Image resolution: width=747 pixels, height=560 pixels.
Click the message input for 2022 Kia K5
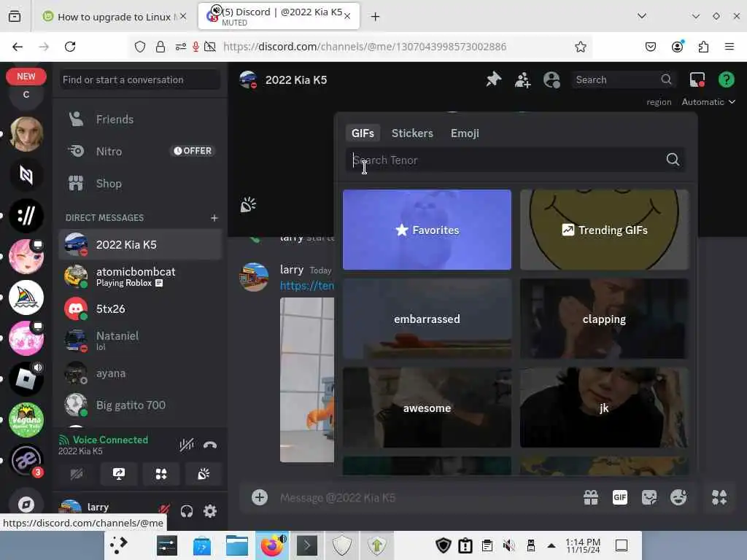coord(424,497)
